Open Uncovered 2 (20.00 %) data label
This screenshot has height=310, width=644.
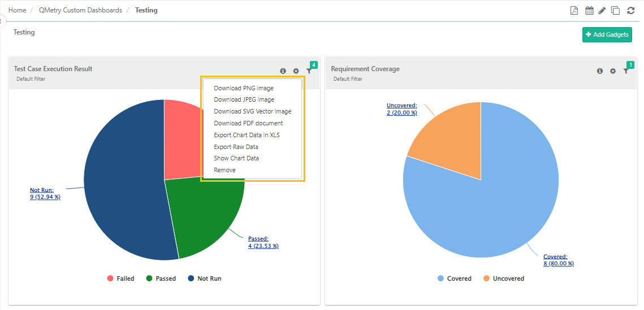401,109
